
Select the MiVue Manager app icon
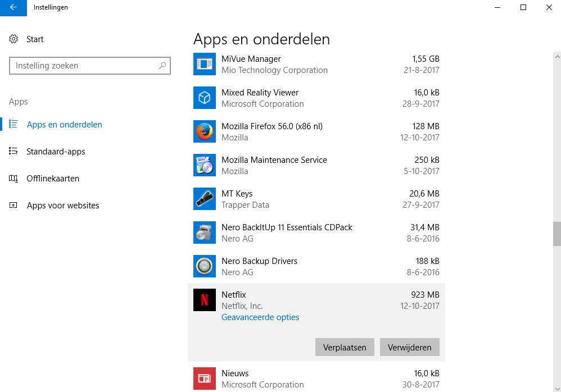pos(204,64)
